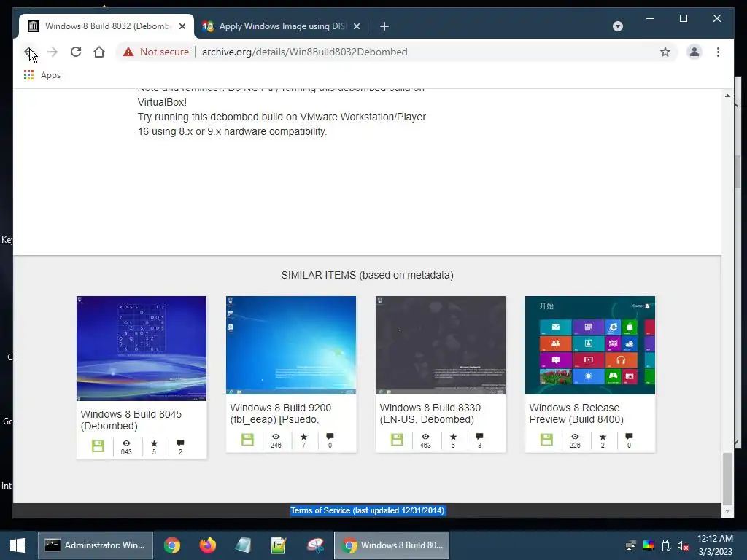
Task: Click favorites star on Build 9200 card
Action: click(303, 436)
